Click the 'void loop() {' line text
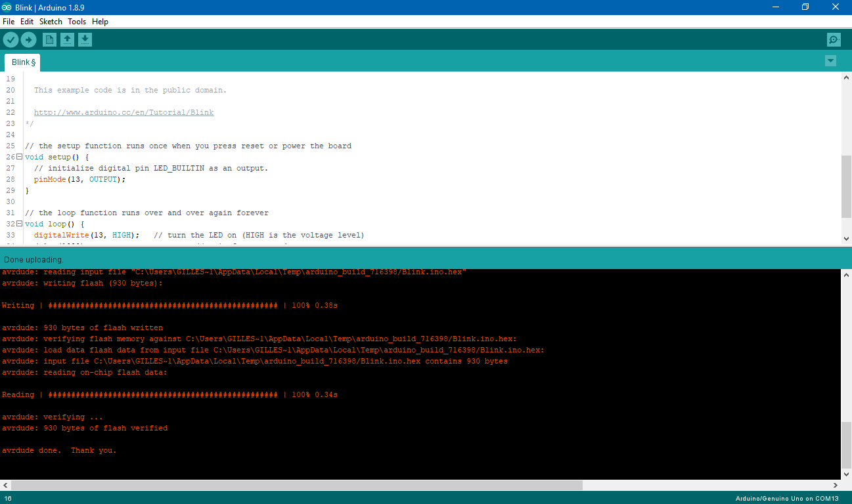The width and height of the screenshot is (852, 504). (x=55, y=224)
